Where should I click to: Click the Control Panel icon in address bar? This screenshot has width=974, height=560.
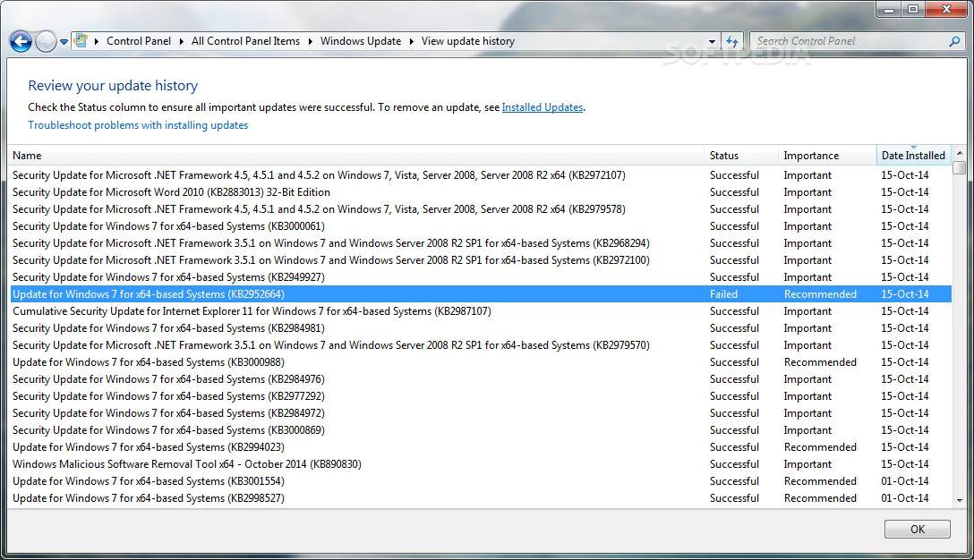(81, 41)
